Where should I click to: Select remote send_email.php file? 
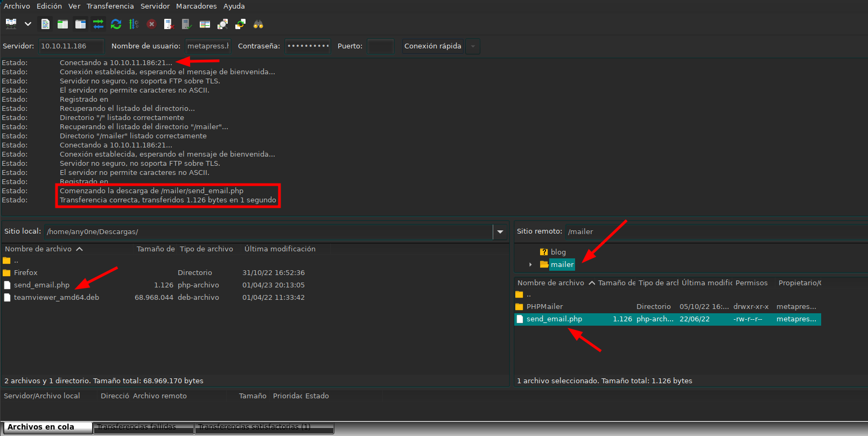coord(668,319)
